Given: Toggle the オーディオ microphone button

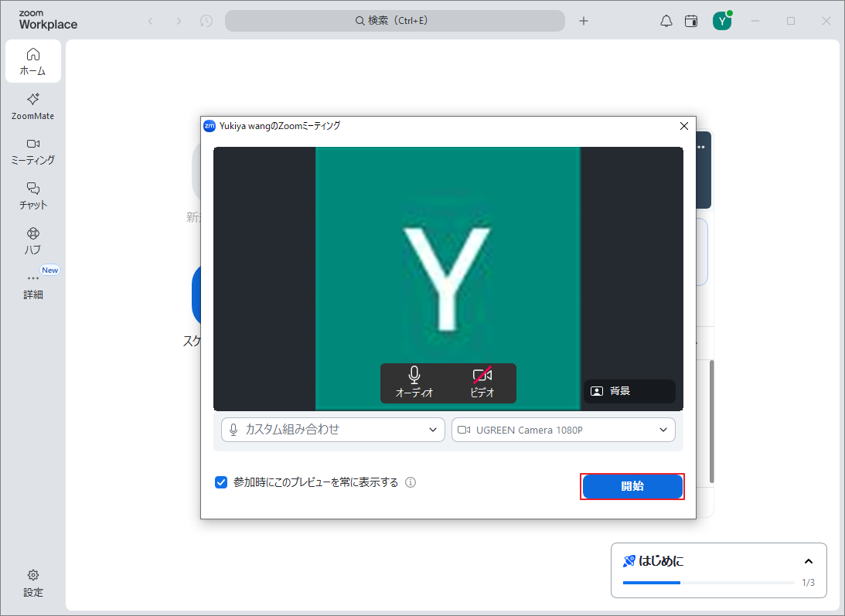Looking at the screenshot, I should pos(414,383).
